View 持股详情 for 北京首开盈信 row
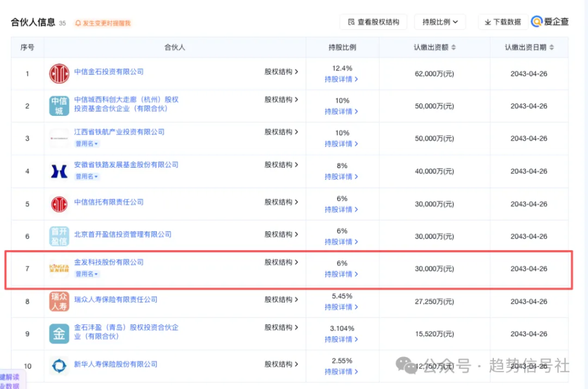Screen dimensions: 588x389 341,242
